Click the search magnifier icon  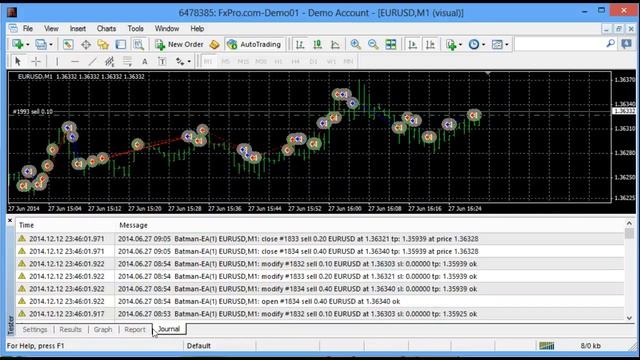tap(611, 43)
